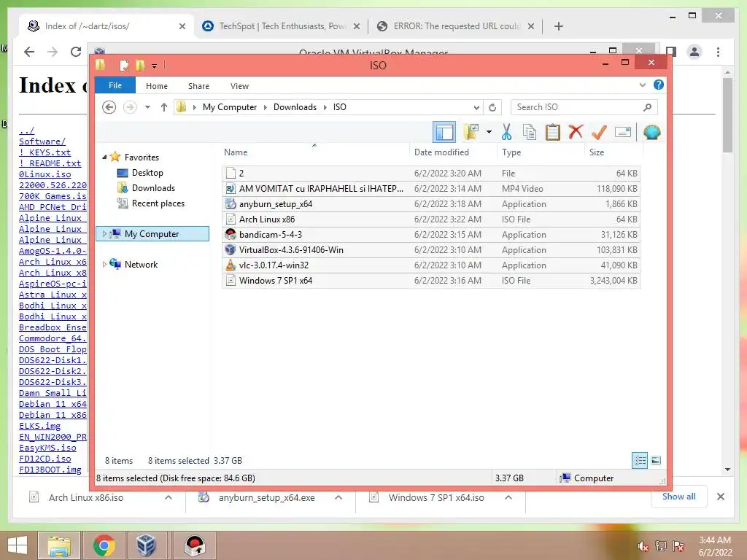Open Windows 7 SP1 x64.iso download options
The height and width of the screenshot is (560, 747).
click(x=508, y=497)
